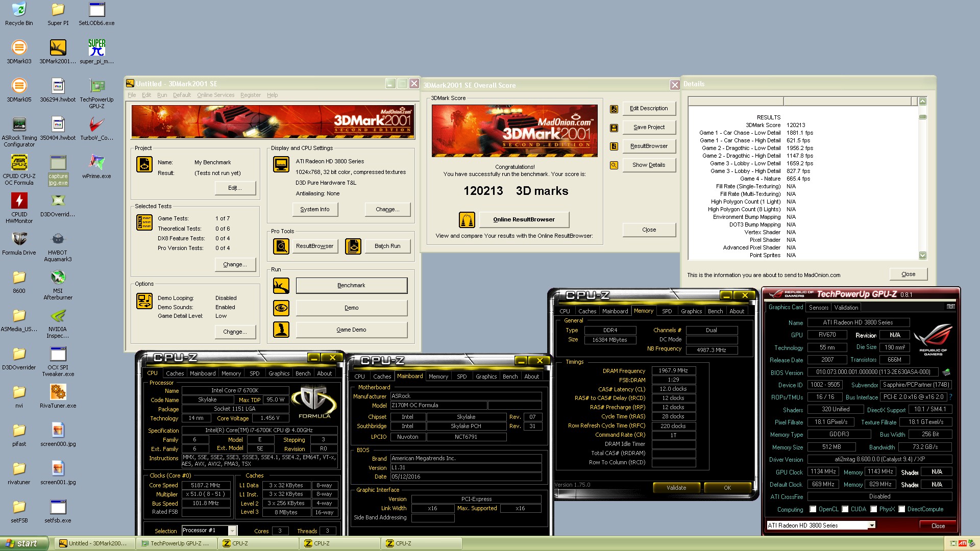Click the Benchmark button
The image size is (980, 551).
352,286
